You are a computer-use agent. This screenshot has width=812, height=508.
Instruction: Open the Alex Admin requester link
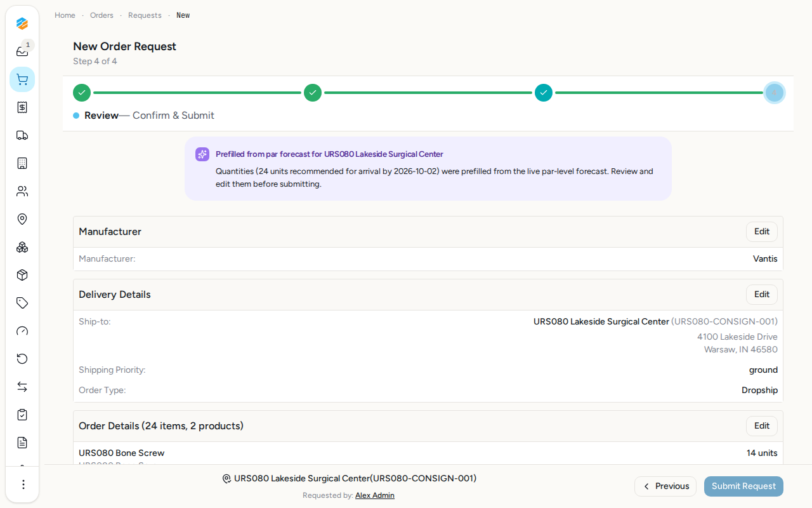(375, 495)
